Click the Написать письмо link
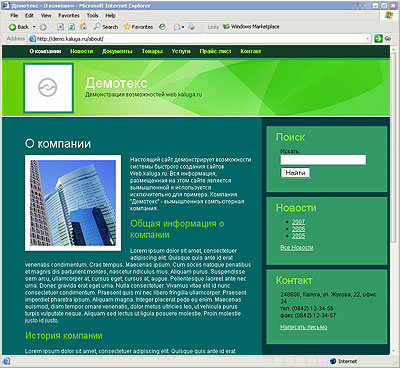 304,327
